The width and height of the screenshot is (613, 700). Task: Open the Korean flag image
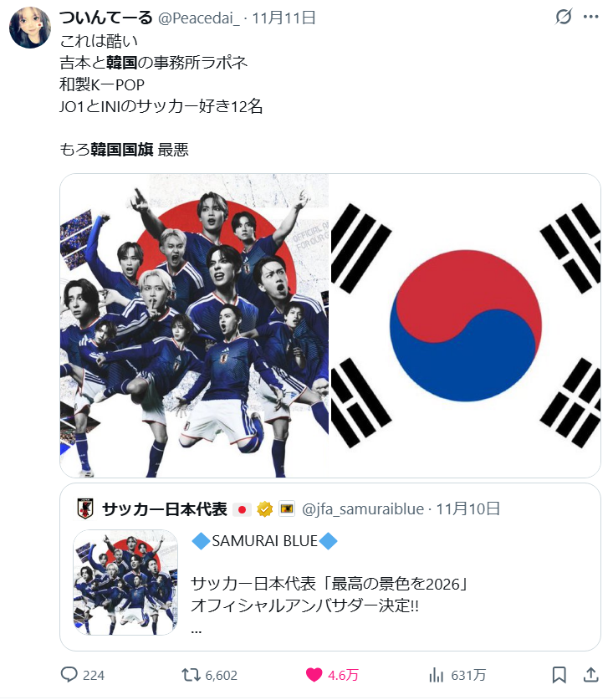(x=466, y=325)
